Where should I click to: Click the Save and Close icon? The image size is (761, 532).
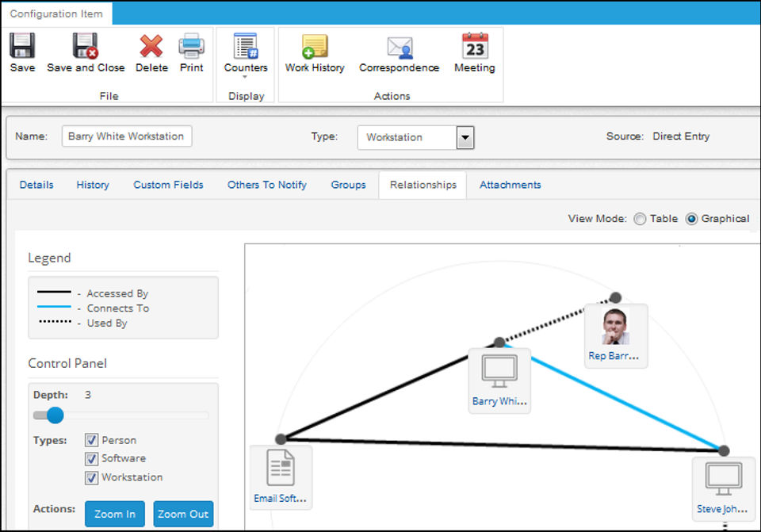86,46
